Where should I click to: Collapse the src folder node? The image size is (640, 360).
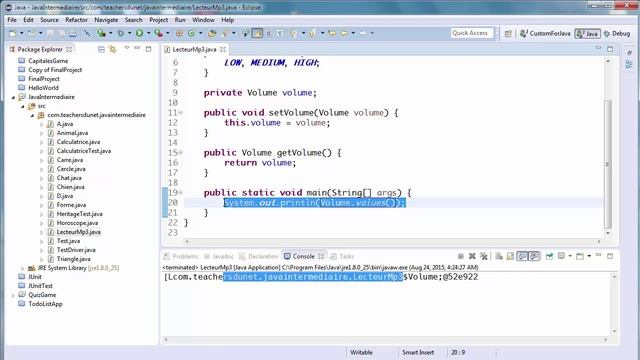pyautogui.click(x=23, y=107)
